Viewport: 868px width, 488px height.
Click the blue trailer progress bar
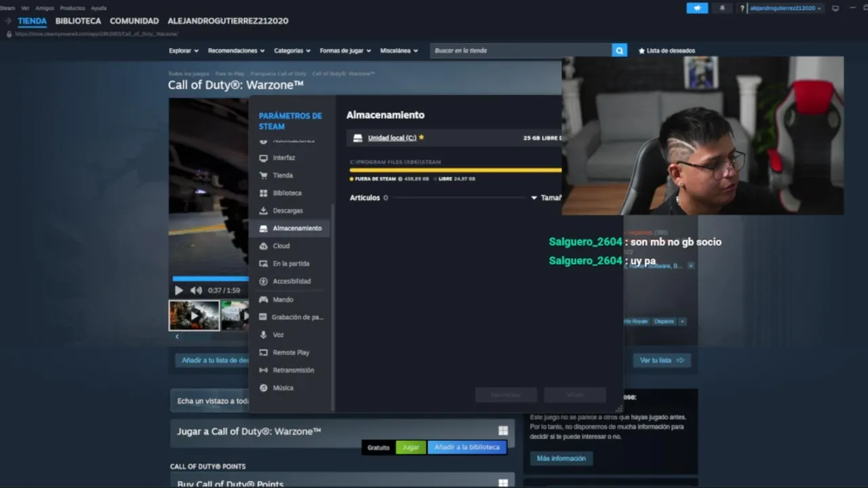[x=210, y=278]
